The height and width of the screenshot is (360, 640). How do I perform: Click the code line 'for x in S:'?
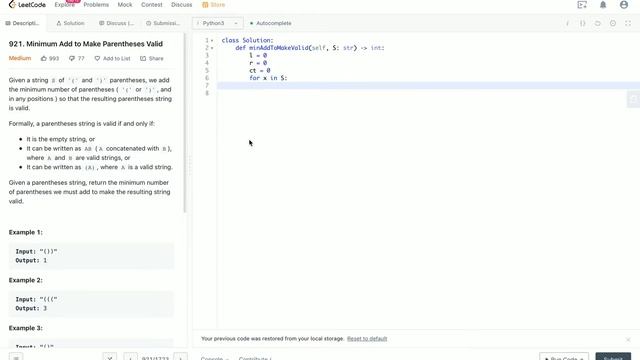point(268,78)
